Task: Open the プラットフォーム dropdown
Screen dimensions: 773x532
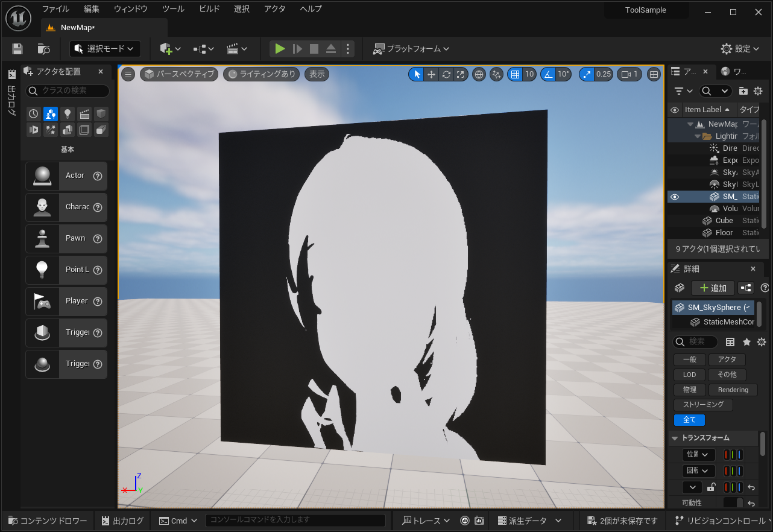Action: coord(411,49)
